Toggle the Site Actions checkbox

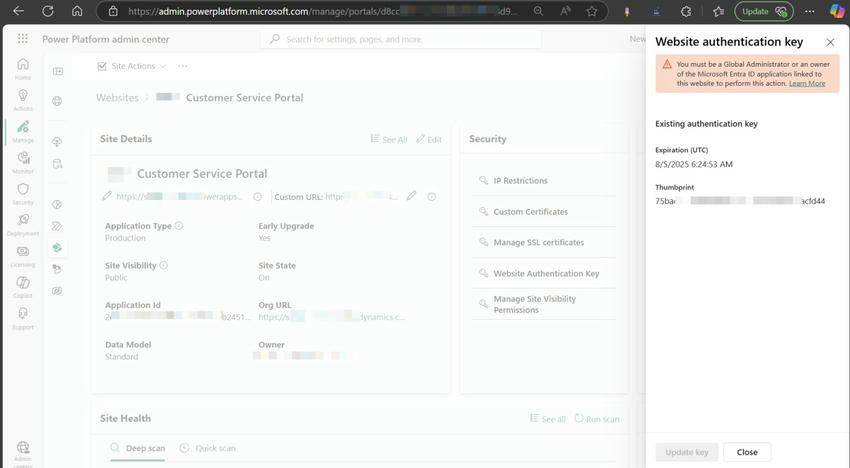point(102,66)
